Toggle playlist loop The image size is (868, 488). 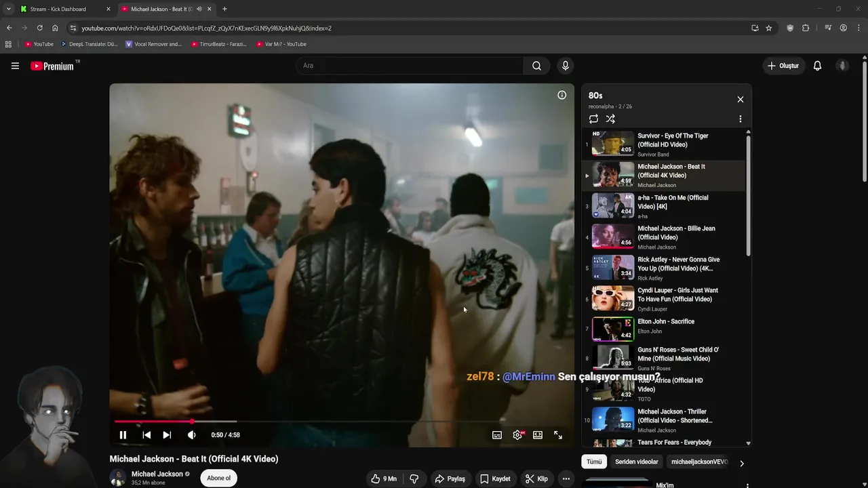click(x=593, y=119)
